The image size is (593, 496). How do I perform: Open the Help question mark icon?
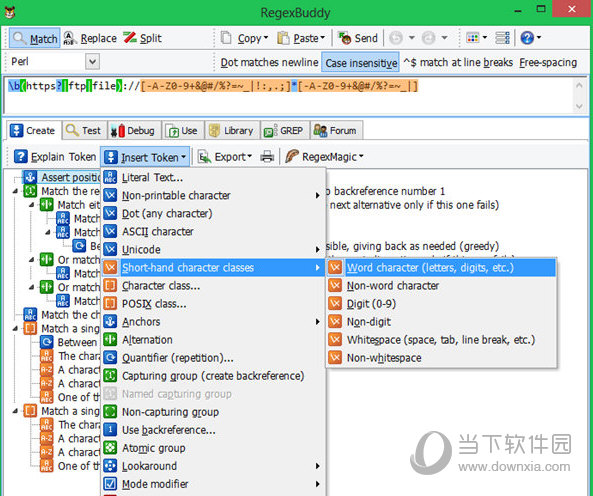click(x=527, y=38)
